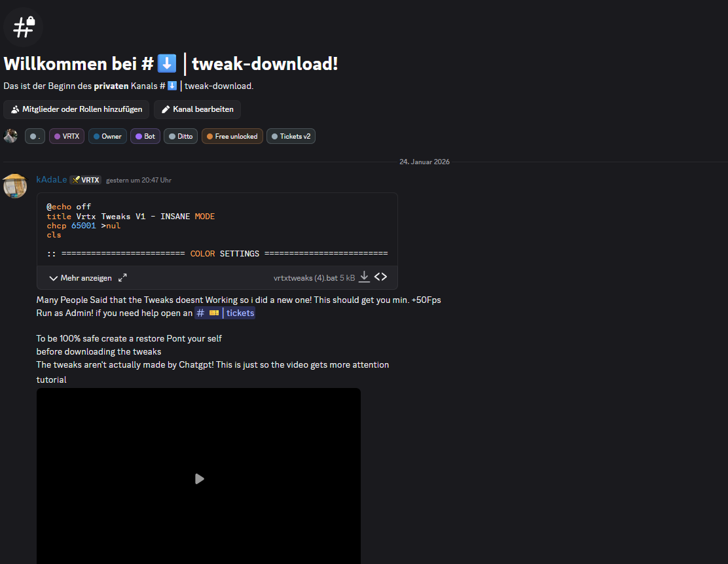
Task: Toggle the Ditto role pill
Action: 180,136
